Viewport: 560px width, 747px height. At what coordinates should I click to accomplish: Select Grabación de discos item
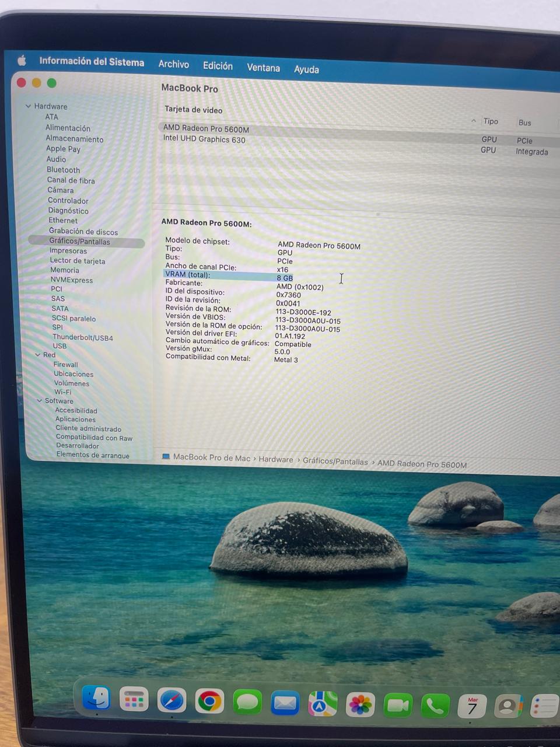tap(83, 232)
